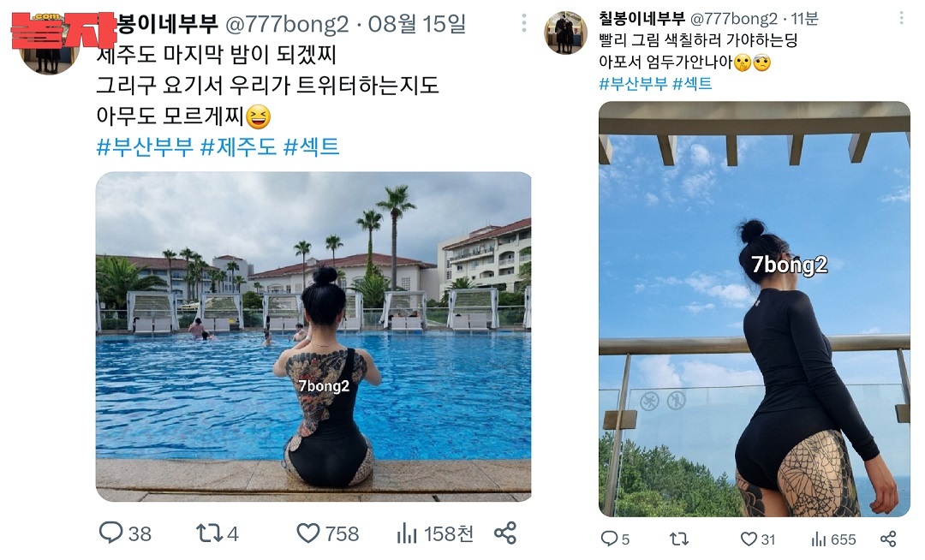
Task: Retweet the Jeju pool tweet
Action: [x=217, y=533]
